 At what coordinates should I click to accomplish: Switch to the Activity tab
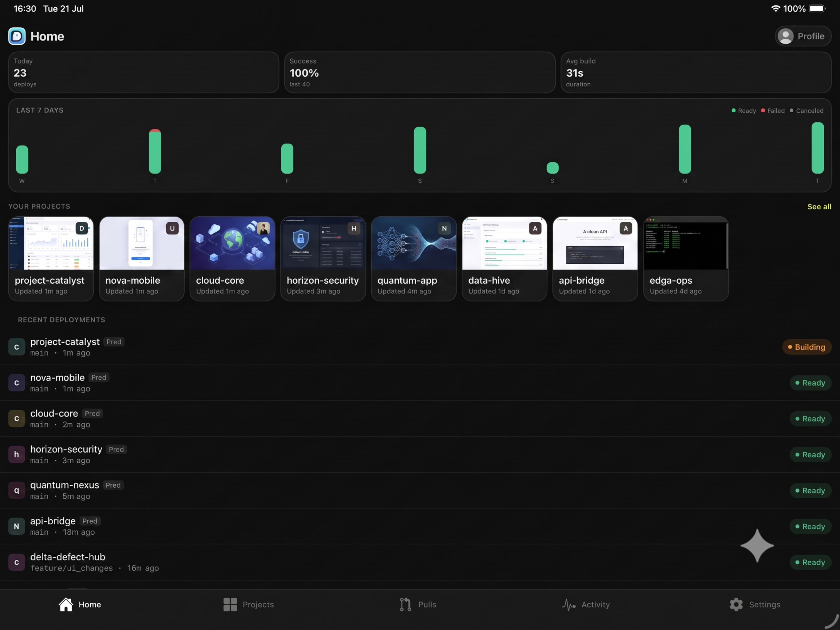point(585,604)
